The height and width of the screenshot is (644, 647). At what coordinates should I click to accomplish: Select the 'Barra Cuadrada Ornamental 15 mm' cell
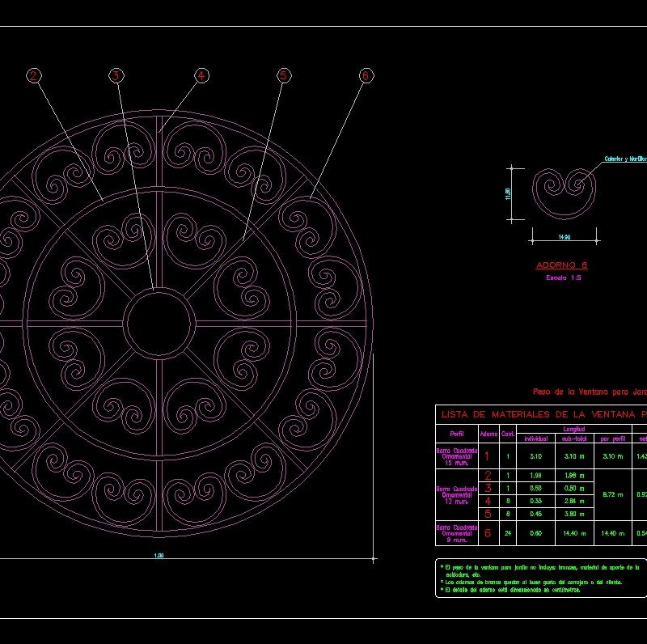point(457,457)
